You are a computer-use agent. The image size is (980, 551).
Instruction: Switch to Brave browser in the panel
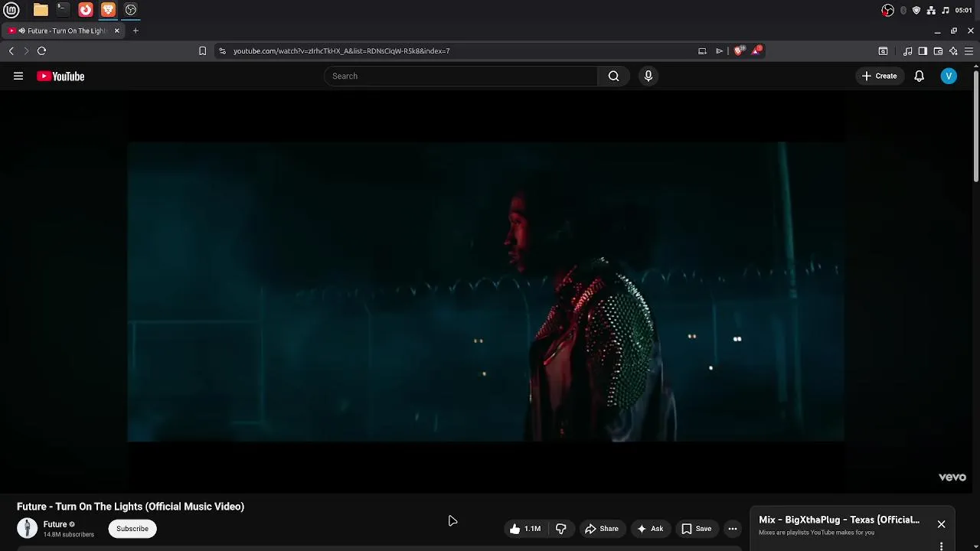108,10
